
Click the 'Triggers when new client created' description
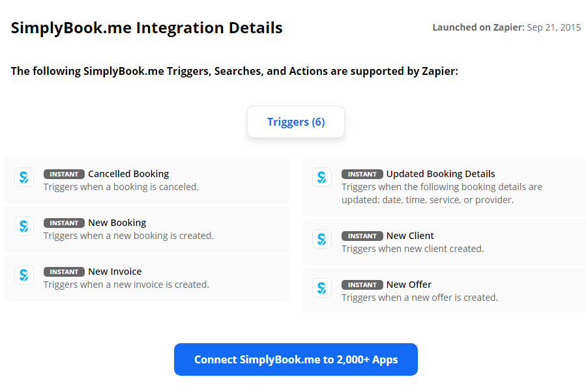413,249
